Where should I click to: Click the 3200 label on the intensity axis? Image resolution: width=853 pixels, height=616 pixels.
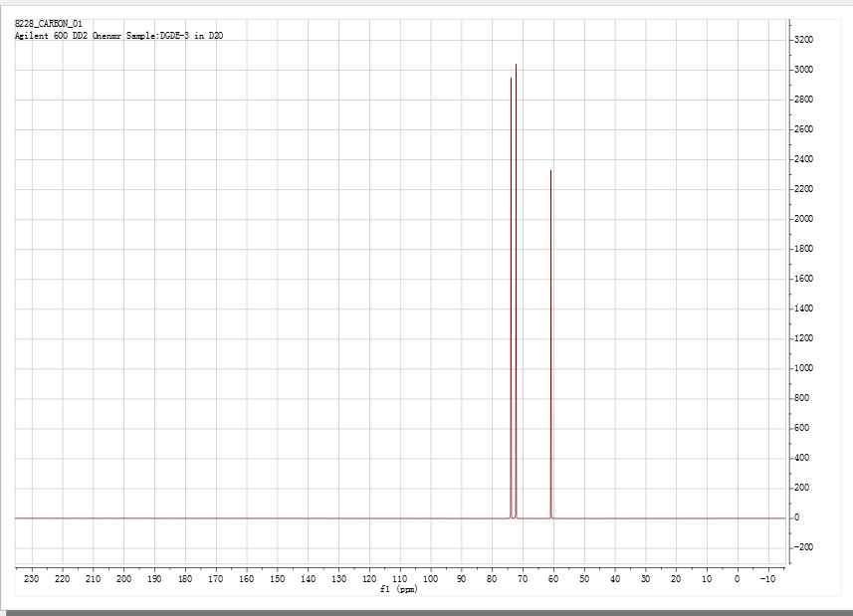[x=804, y=40]
